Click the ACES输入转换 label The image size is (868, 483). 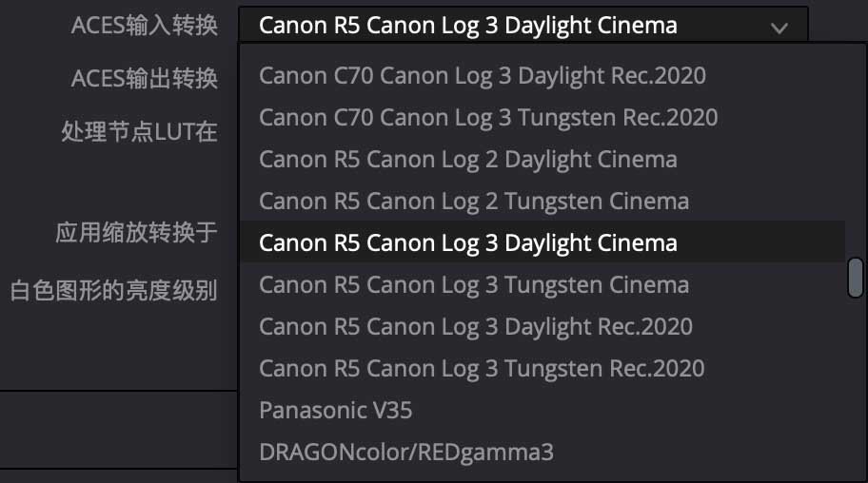click(145, 26)
